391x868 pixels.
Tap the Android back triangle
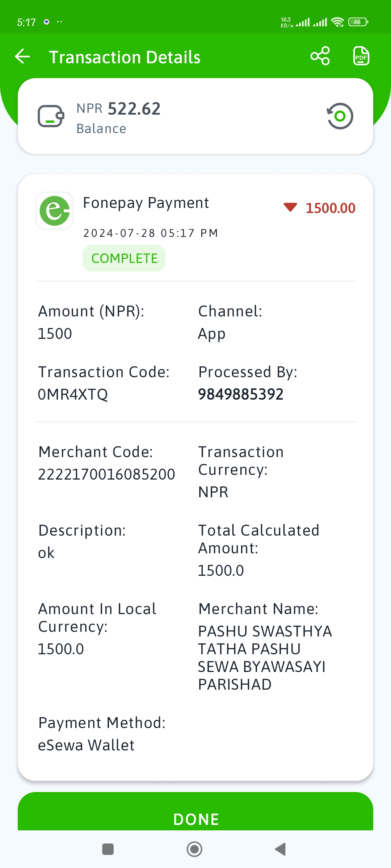[281, 849]
